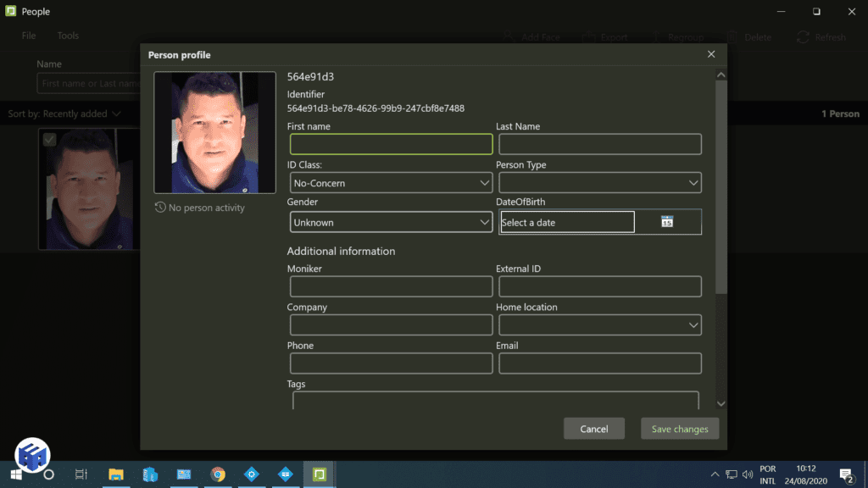Click the Cancel button
This screenshot has height=488, width=868.
594,429
